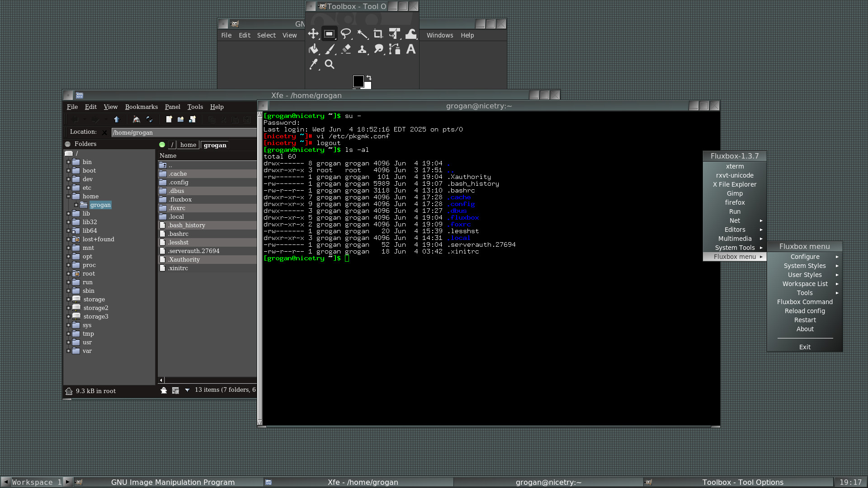Go to parent directory in Xfe toolbar
This screenshot has width=868, height=488.
point(117,119)
